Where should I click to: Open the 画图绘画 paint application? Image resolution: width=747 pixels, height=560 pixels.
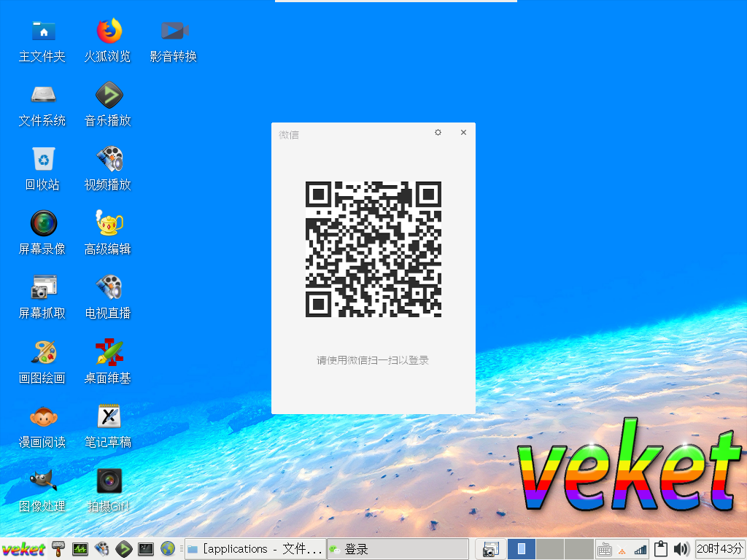tap(43, 353)
